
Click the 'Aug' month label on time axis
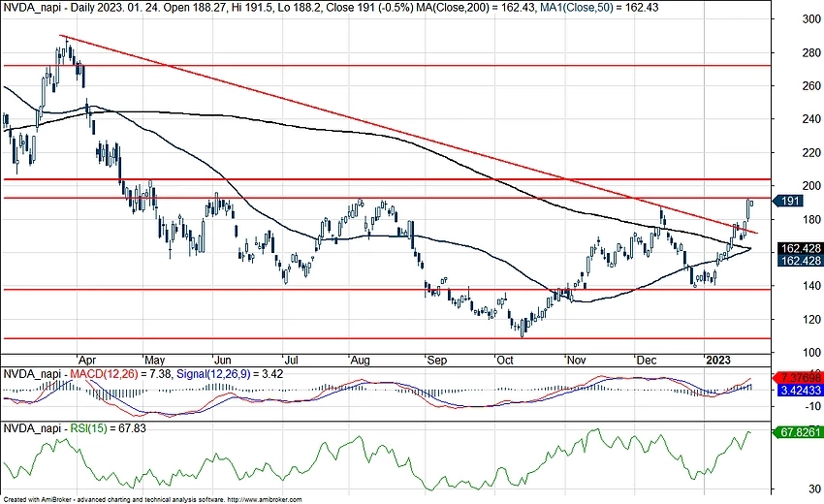coord(360,361)
